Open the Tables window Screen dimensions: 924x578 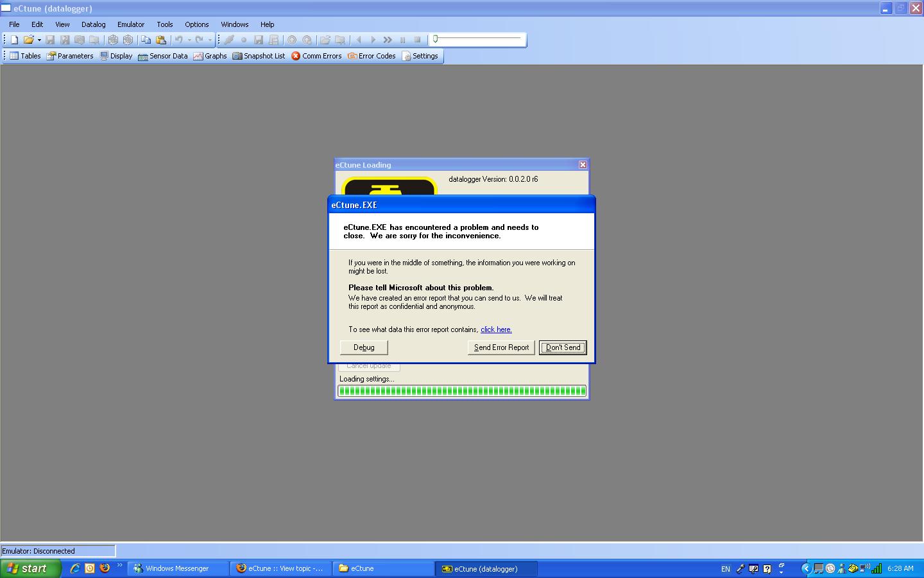25,56
